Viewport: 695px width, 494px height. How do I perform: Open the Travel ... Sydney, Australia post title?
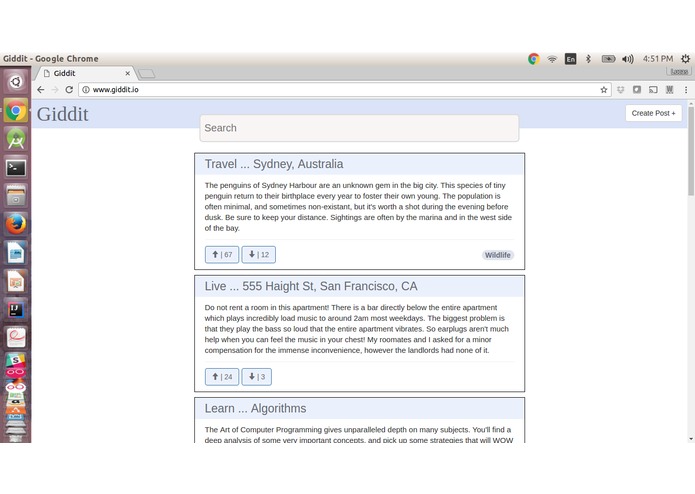point(274,164)
